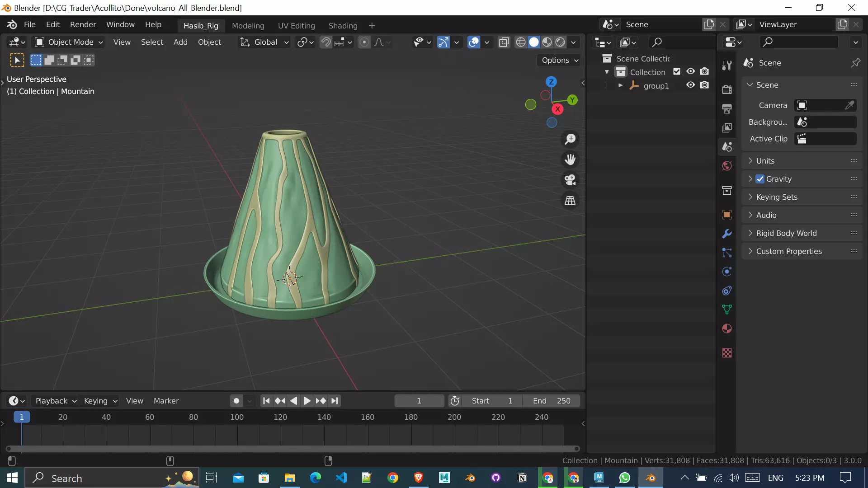Toggle the camera view icon

[570, 180]
